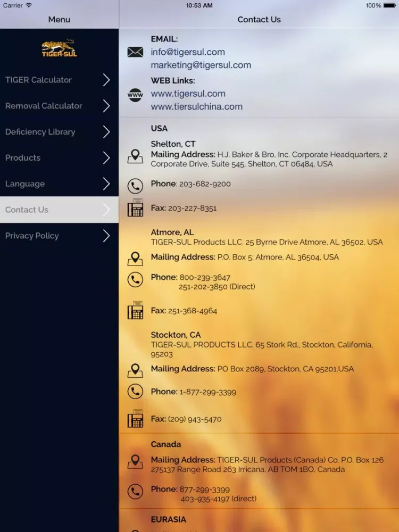Tap the Shelton, CT heading
Viewport: 399px width, 532px height.
(173, 144)
